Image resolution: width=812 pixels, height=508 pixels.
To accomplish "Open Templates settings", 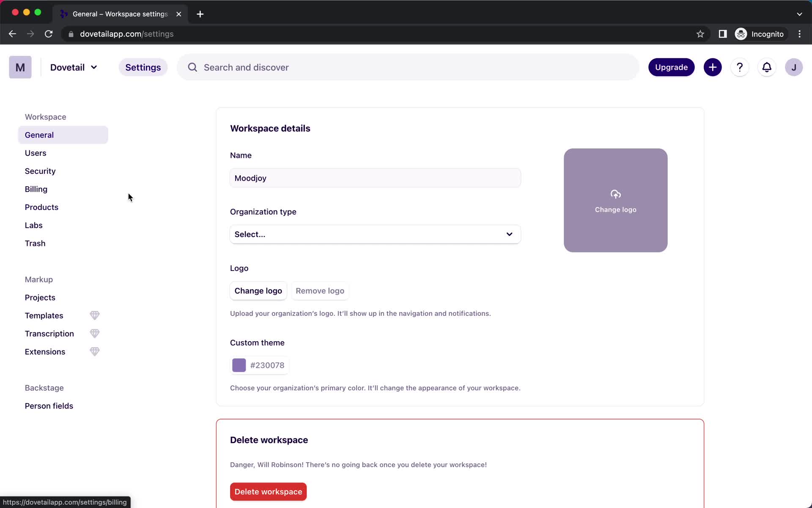I will [x=44, y=316].
